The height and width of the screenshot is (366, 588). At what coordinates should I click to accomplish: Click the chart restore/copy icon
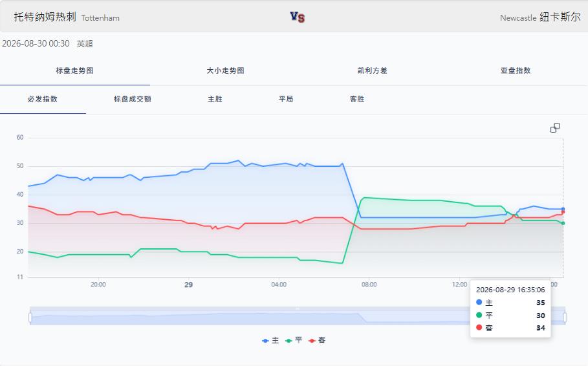555,128
